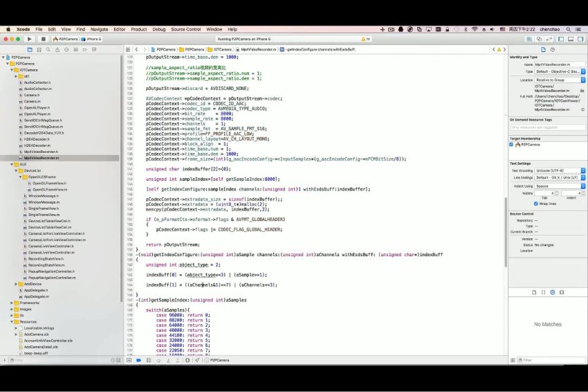
Task: Toggle the Debug area
Action: click(571, 39)
